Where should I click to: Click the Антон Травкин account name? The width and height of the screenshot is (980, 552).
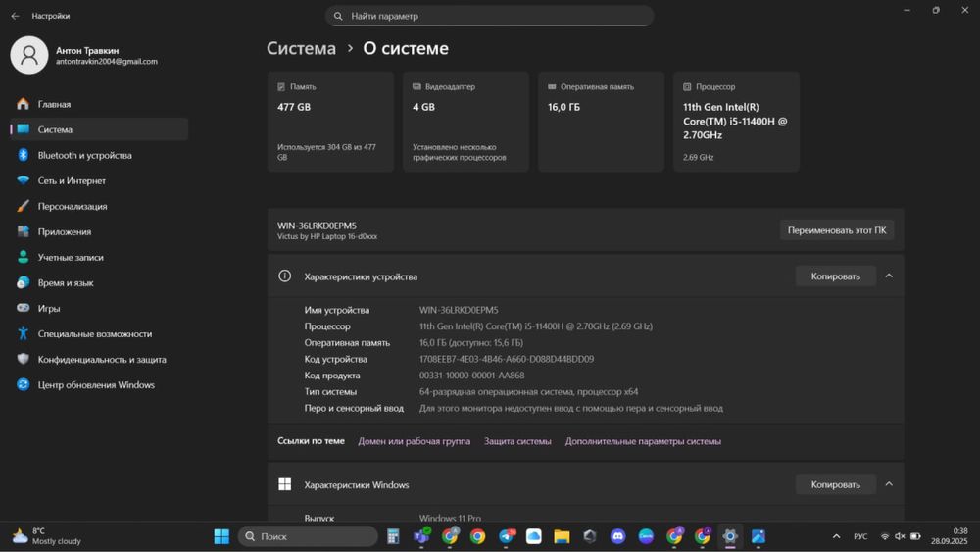[x=87, y=51]
